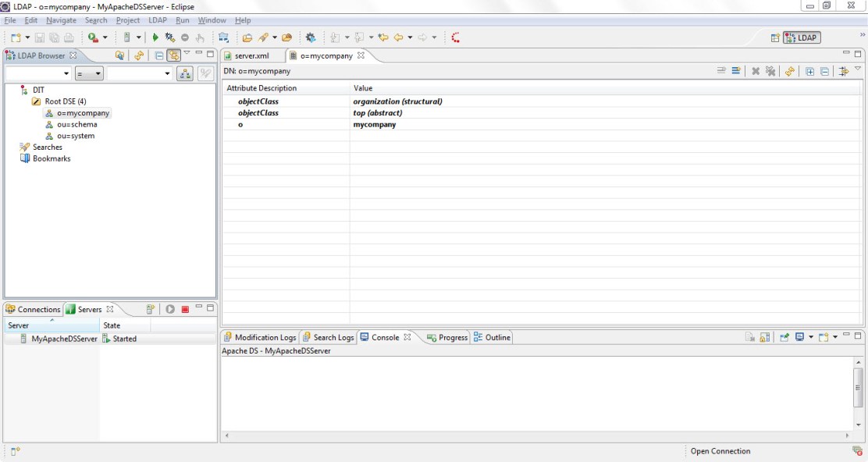Screen dimensions: 868x462
Task: Toggle the Show Quick Filter button in entry editor
Action: pos(843,71)
